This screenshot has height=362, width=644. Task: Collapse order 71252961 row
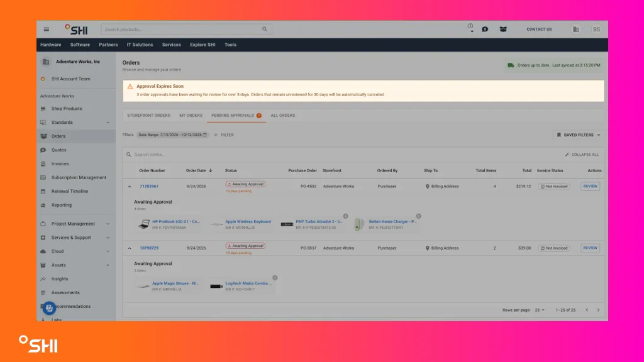tap(130, 186)
